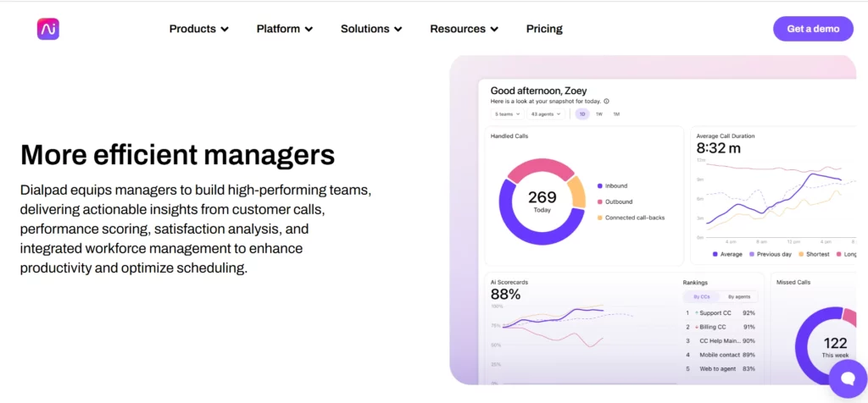Select the 1W time range toggle
868x403 pixels.
(x=599, y=114)
